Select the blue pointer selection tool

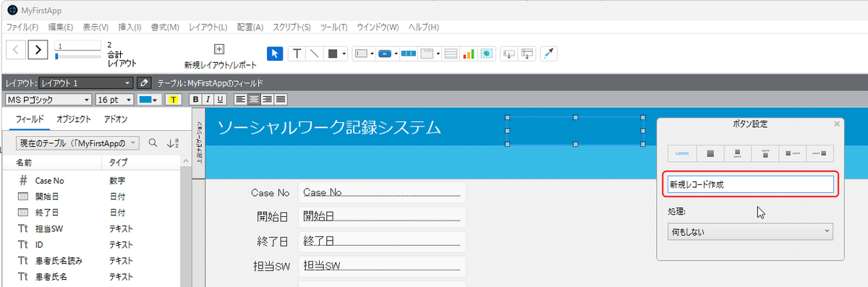point(275,53)
